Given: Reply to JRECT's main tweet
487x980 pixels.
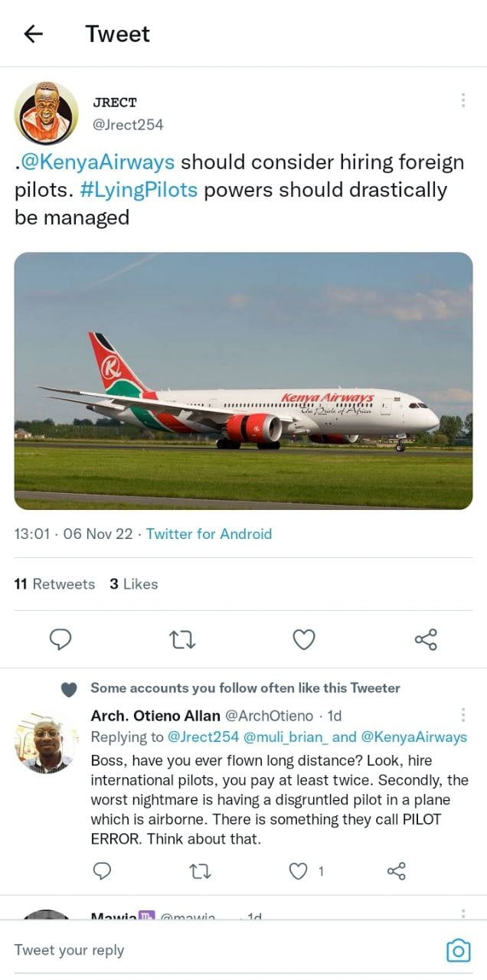Looking at the screenshot, I should pos(60,639).
